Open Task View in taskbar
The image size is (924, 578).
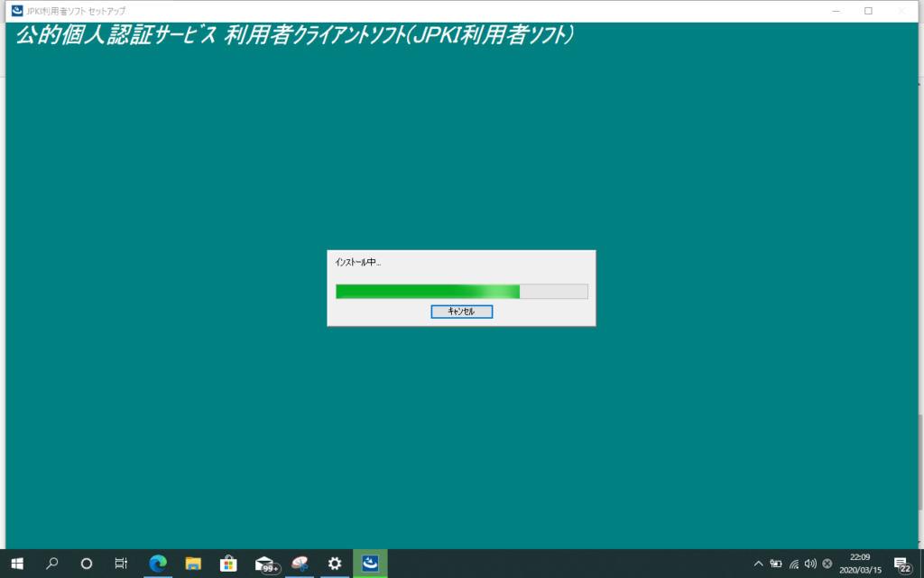tap(121, 564)
